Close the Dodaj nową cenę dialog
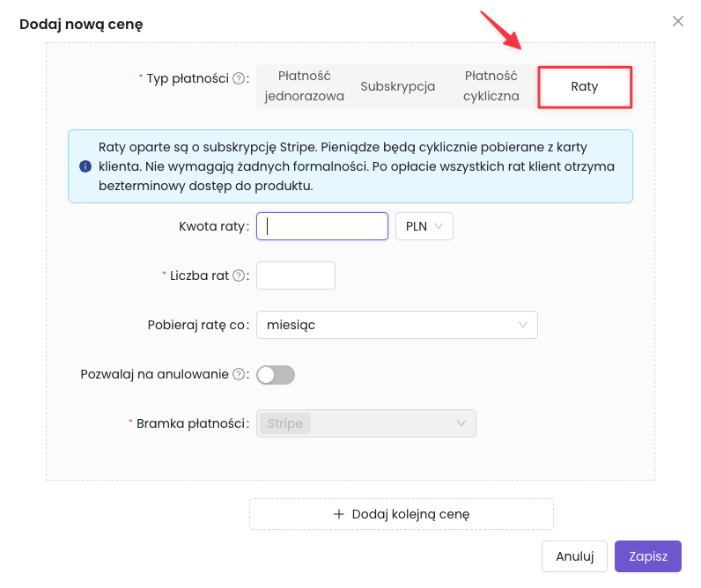 (x=678, y=21)
